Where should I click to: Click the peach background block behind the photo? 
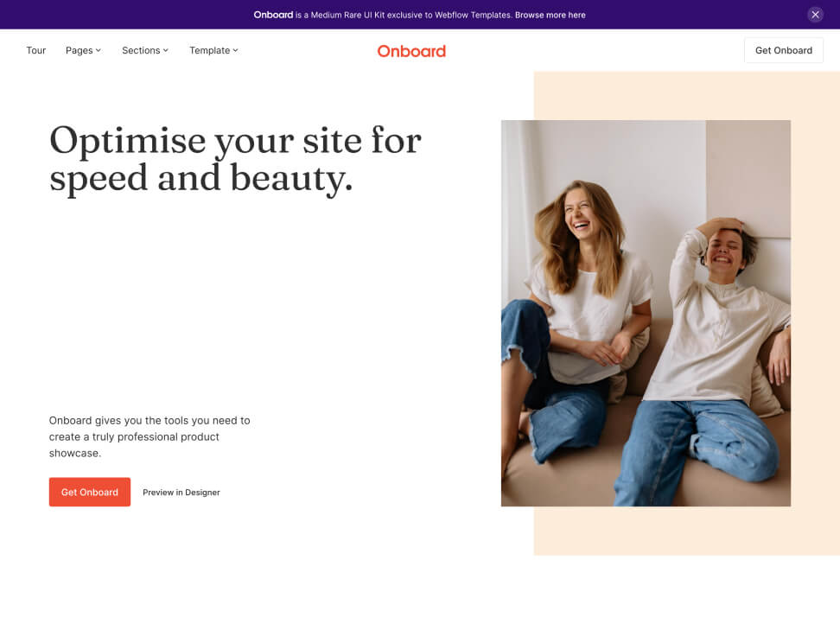click(x=816, y=346)
